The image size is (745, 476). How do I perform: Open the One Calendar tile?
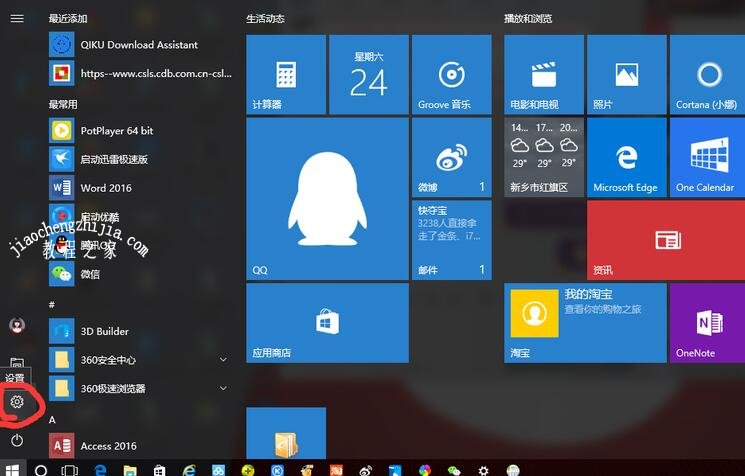click(707, 157)
